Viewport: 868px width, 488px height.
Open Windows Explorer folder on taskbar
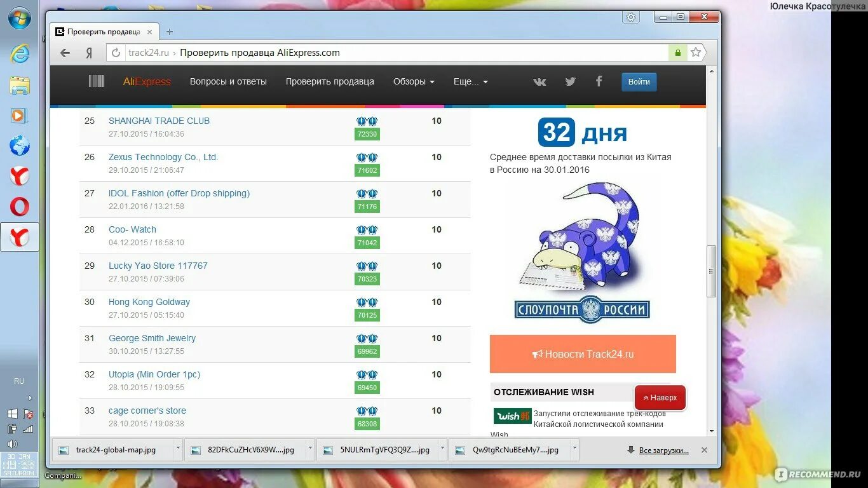[x=20, y=85]
